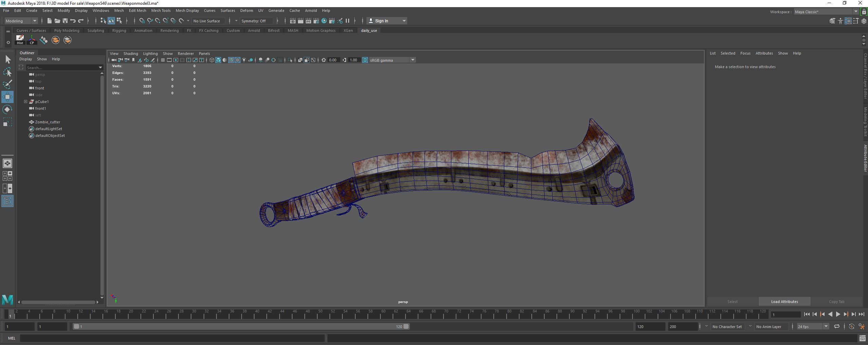Toggle the film gate display
This screenshot has height=345, width=868.
169,60
